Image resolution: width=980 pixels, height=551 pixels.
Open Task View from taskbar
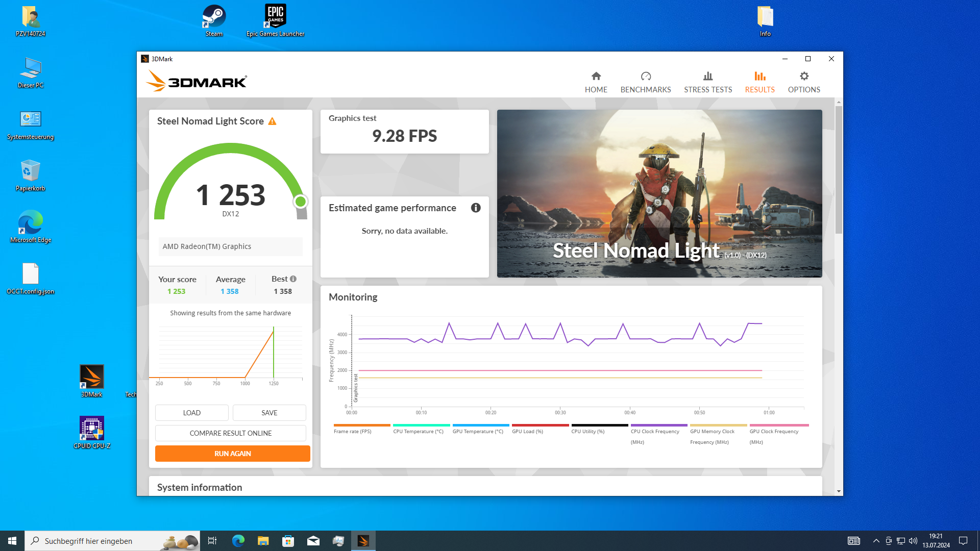[212, 541]
